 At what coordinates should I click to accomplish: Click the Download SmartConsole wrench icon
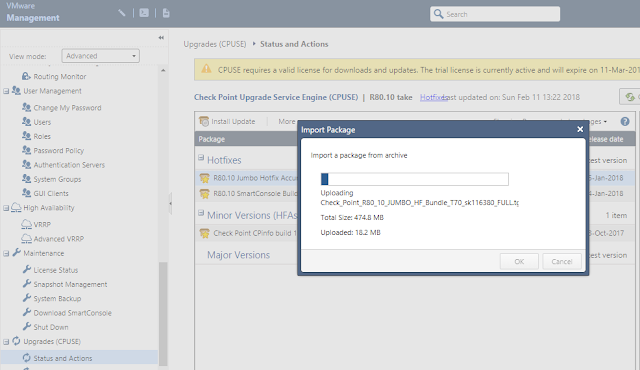pos(27,312)
